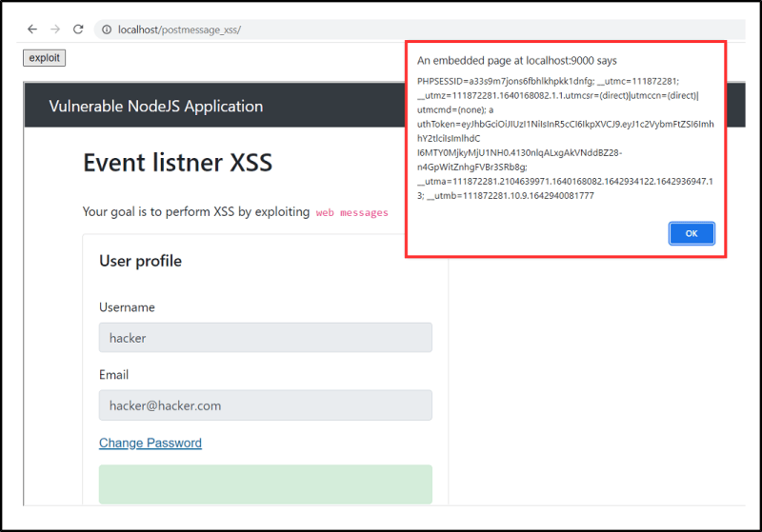Click the __utma cookie line in alert
This screenshot has width=762, height=532.
pos(565,182)
